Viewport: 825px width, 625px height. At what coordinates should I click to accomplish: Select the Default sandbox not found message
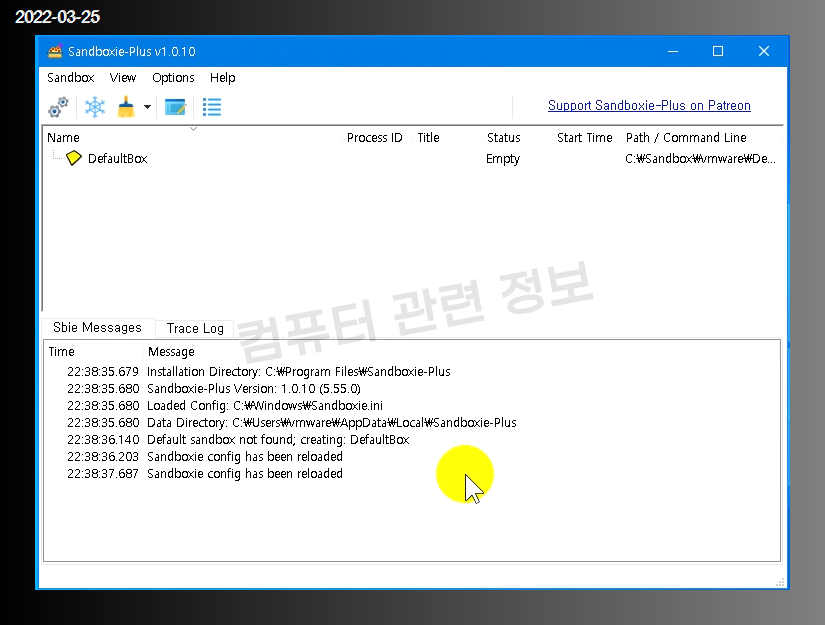point(412,439)
